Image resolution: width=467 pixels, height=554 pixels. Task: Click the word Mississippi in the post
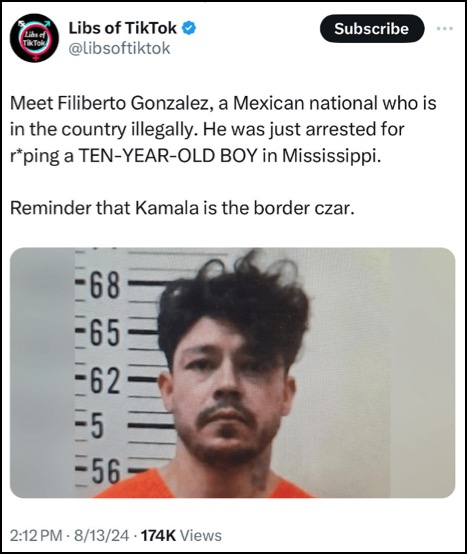pyautogui.click(x=332, y=157)
